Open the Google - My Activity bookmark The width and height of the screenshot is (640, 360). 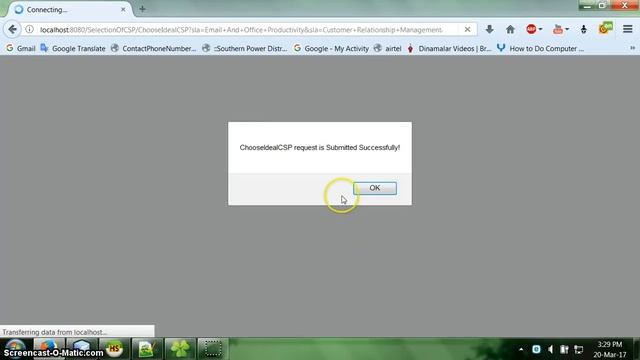[x=331, y=49]
